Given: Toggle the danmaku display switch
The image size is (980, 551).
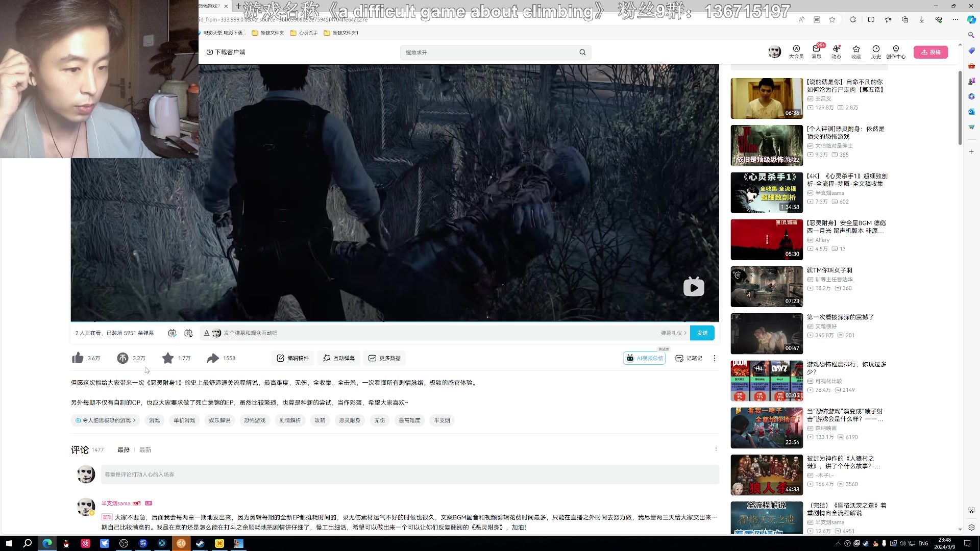Looking at the screenshot, I should [172, 333].
